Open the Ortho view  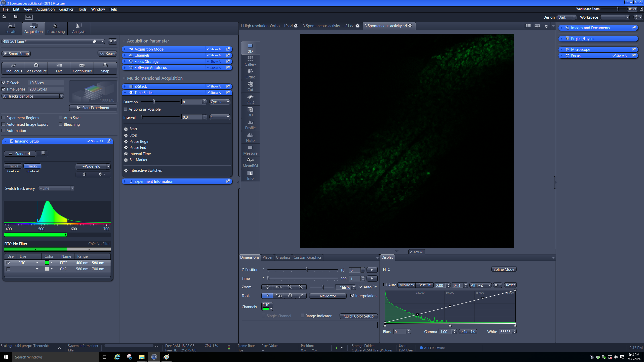click(x=250, y=74)
